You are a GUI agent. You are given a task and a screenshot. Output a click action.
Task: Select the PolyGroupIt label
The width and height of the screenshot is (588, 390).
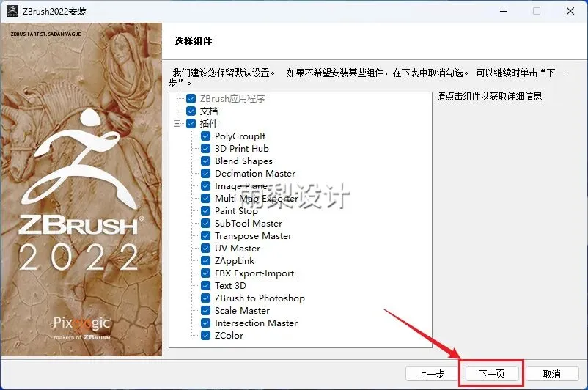click(x=240, y=136)
